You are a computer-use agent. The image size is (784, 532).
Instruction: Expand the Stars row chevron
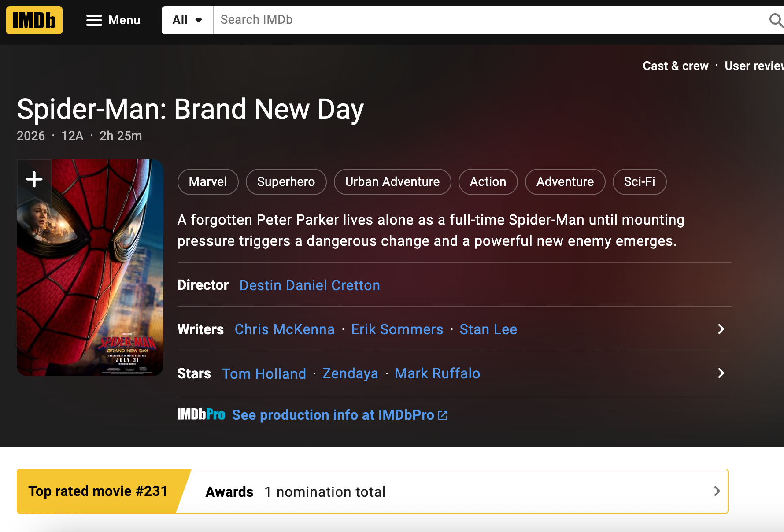[721, 373]
